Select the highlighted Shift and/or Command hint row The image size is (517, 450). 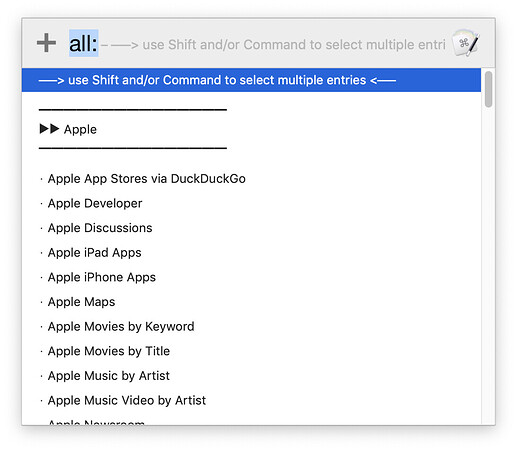tap(251, 80)
